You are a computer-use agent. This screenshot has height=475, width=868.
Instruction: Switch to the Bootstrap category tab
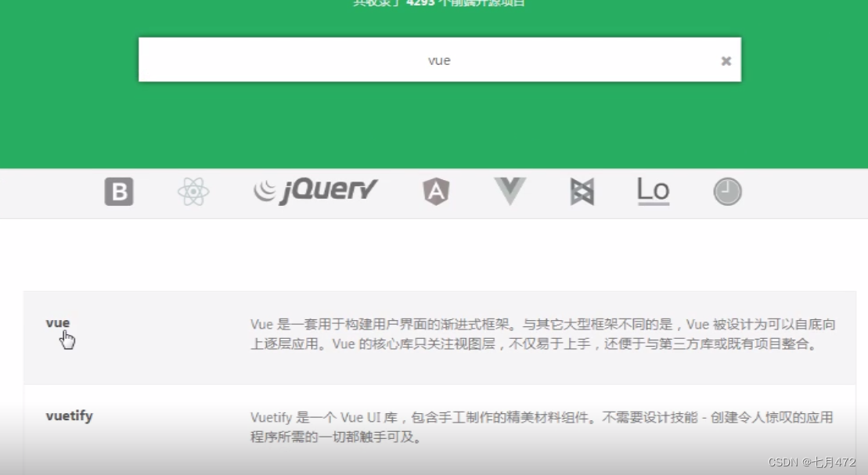pyautogui.click(x=117, y=190)
